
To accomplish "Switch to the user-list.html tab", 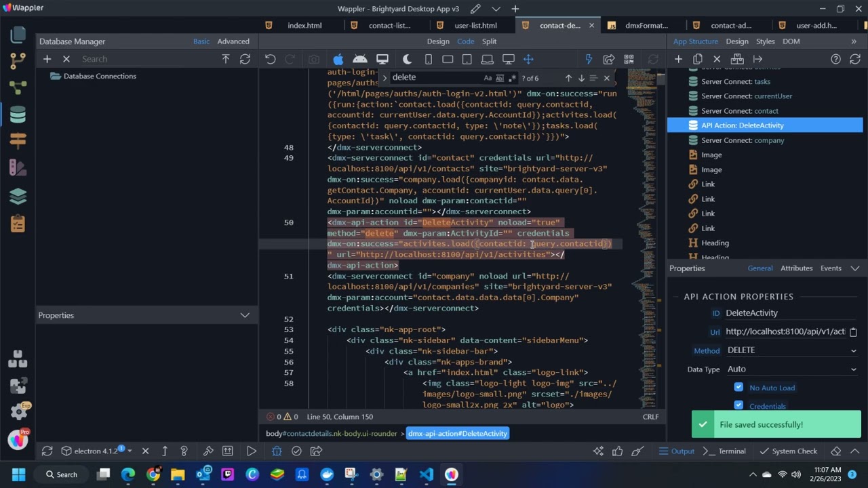I will pyautogui.click(x=475, y=26).
